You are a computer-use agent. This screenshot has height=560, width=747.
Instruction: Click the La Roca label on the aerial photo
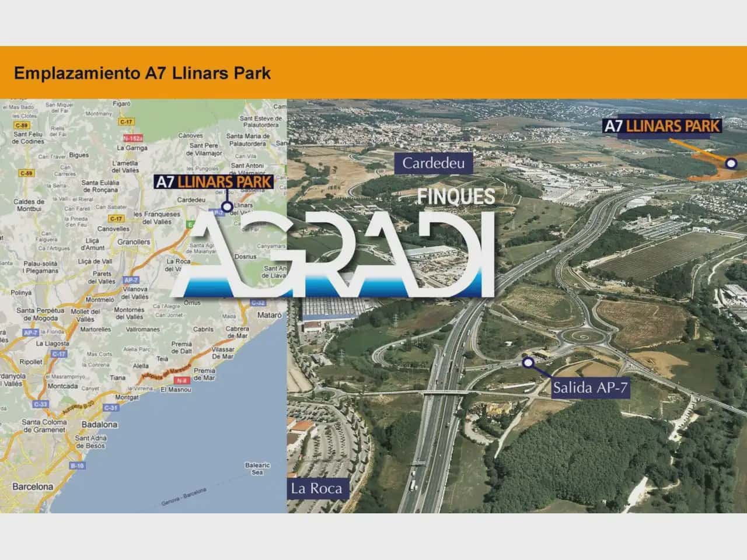pyautogui.click(x=317, y=488)
